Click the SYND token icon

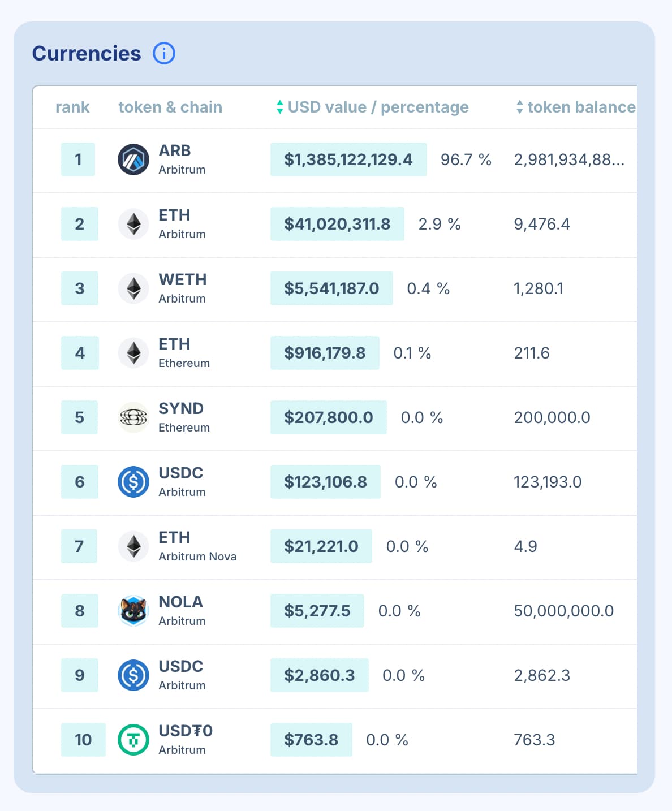click(133, 417)
